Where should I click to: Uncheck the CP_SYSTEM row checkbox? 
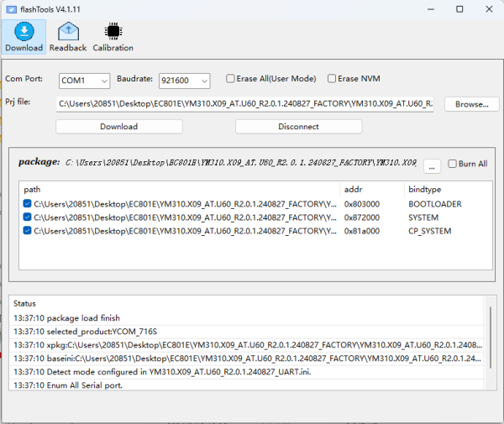(28, 231)
